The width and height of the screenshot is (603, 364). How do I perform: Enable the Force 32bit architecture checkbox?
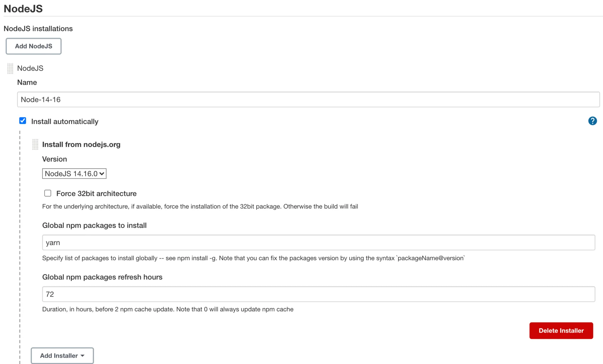click(48, 193)
